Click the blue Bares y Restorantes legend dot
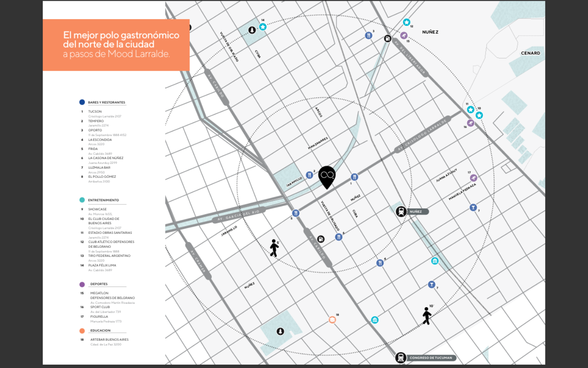Screen dimensions: 588x368 click(82, 102)
